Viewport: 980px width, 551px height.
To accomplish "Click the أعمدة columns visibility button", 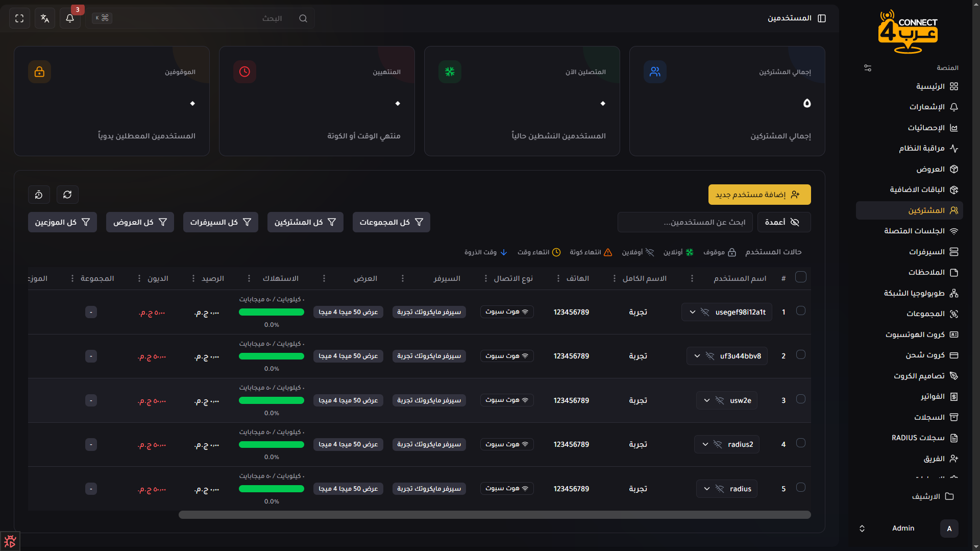I will pos(784,222).
